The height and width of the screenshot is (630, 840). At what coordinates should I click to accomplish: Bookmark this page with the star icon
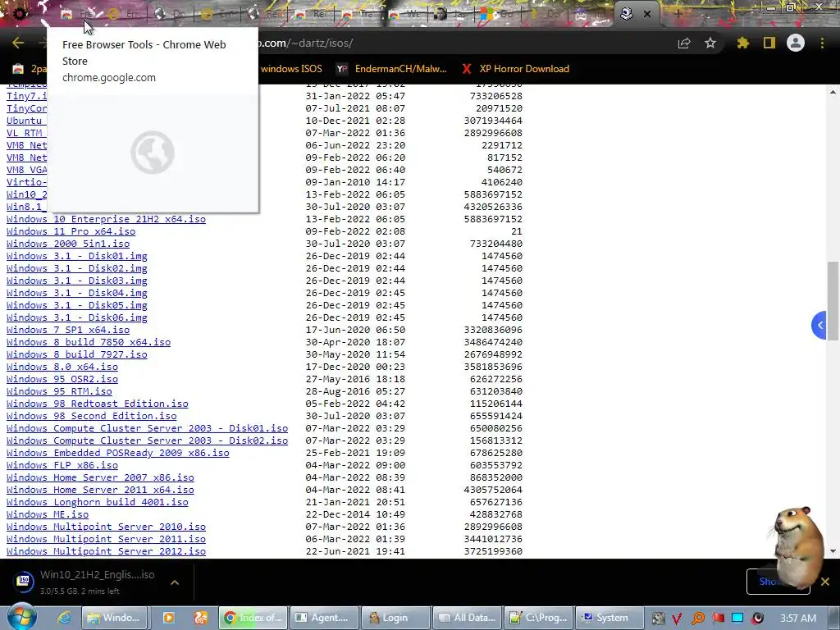point(710,43)
